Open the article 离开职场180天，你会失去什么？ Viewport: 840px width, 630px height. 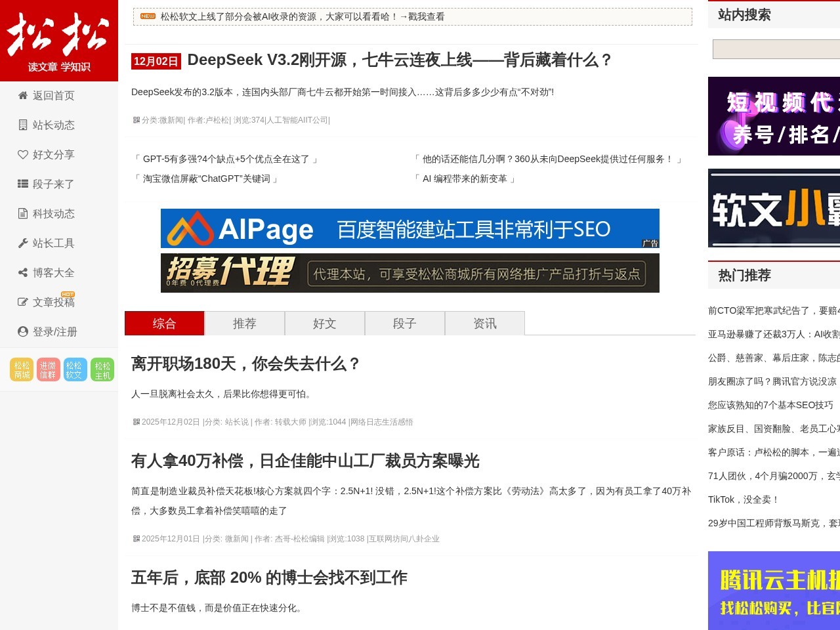click(246, 364)
